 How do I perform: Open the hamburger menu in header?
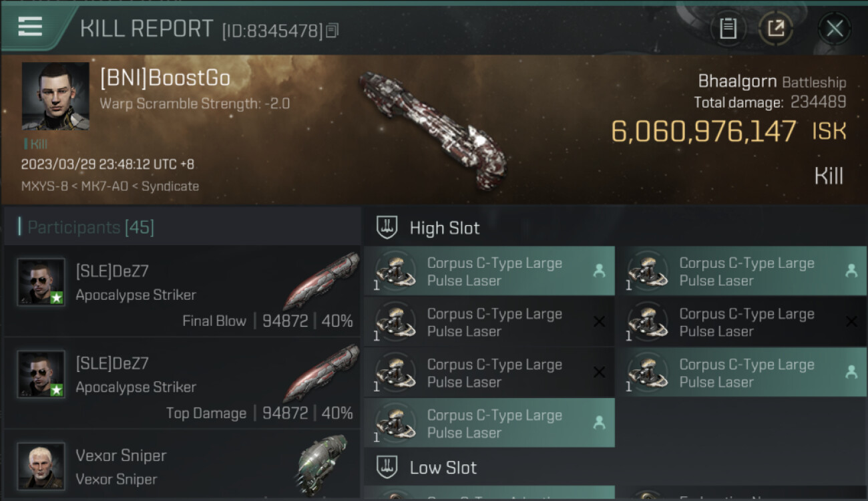30,27
